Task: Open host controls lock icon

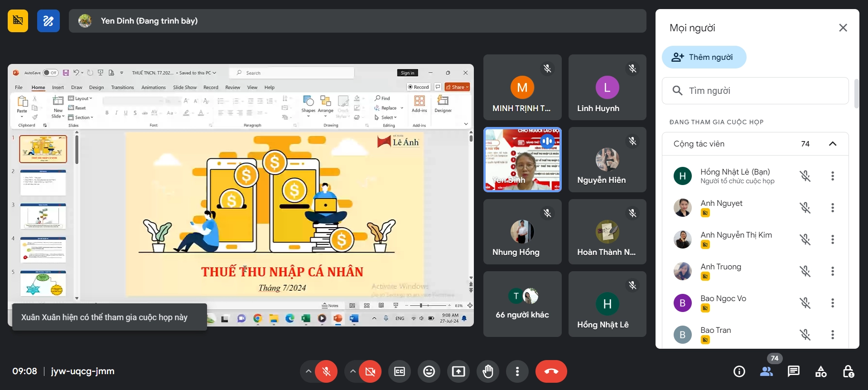Action: coord(848,371)
